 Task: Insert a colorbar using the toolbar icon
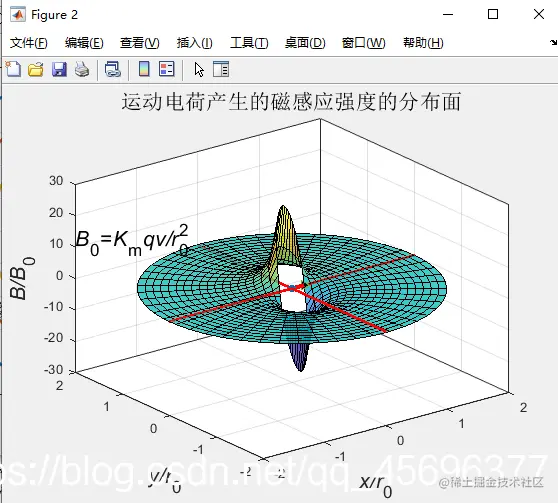[x=144, y=69]
